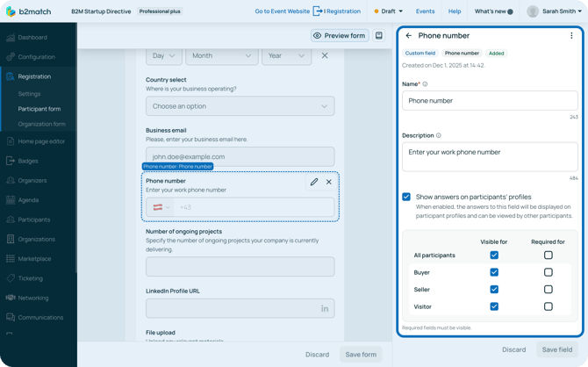Click the Description text area
This screenshot has height=367, width=588.
pyautogui.click(x=490, y=156)
